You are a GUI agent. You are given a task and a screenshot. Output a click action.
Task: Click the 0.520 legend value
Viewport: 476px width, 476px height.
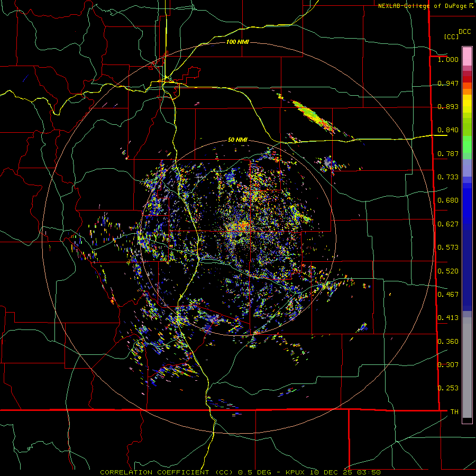click(x=448, y=271)
